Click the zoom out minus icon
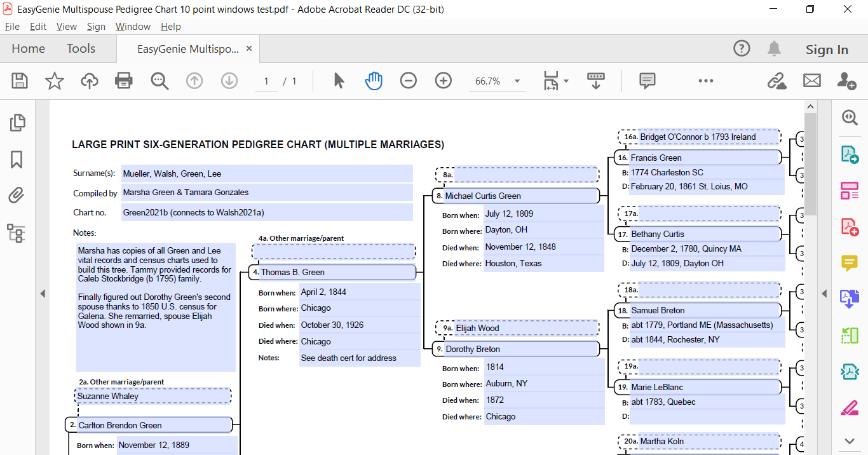The height and width of the screenshot is (455, 868). tap(408, 81)
